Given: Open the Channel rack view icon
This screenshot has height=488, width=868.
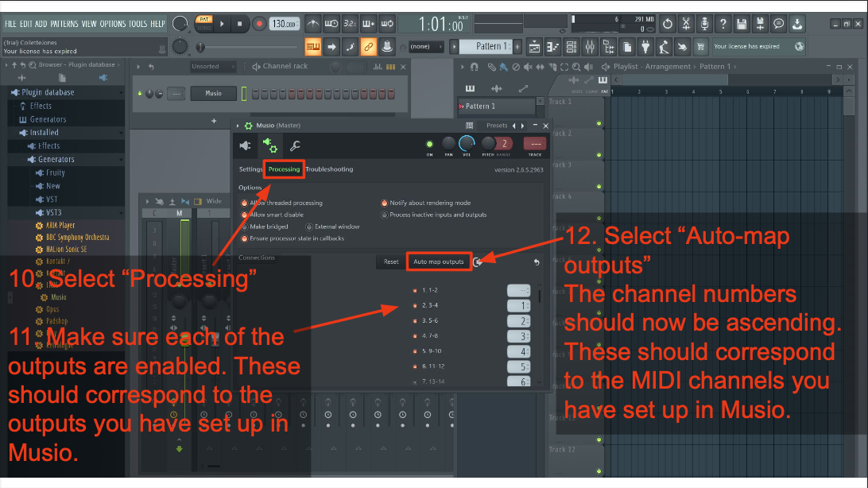Looking at the screenshot, I should (x=572, y=47).
